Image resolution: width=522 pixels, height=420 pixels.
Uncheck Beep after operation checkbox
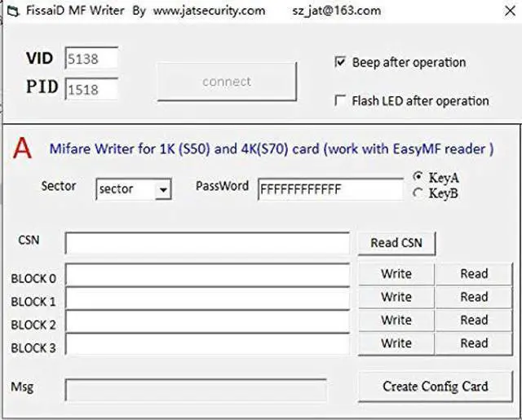pos(341,62)
